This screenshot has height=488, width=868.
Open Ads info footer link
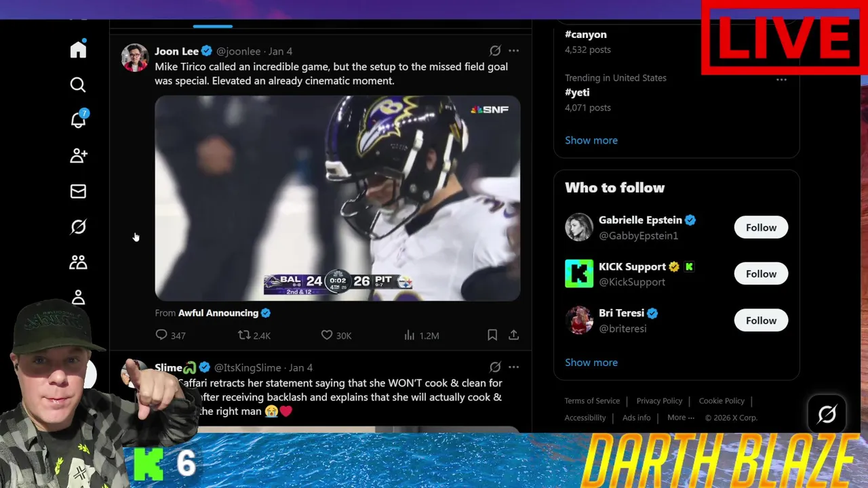coord(636,418)
